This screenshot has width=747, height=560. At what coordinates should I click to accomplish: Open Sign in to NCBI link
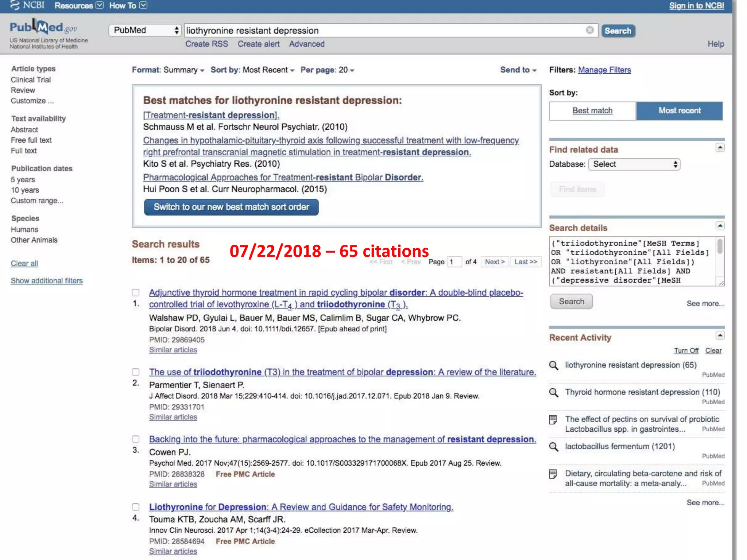[696, 5]
